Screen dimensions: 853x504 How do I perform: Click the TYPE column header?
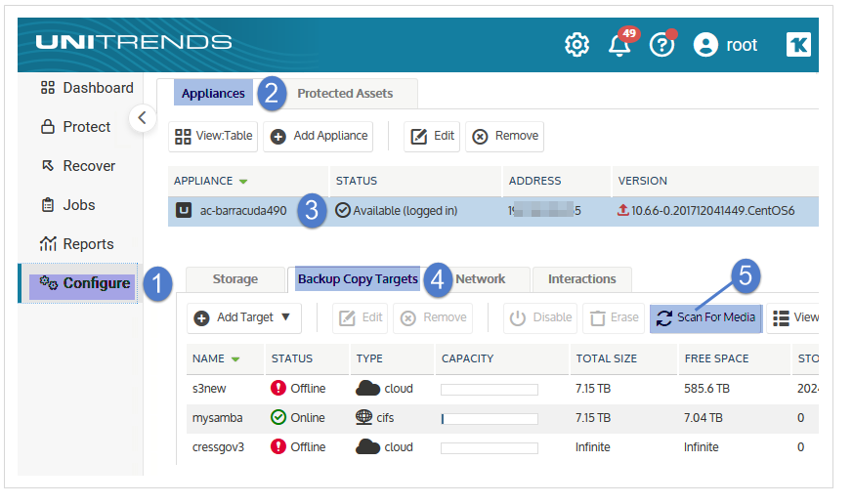[392, 358]
